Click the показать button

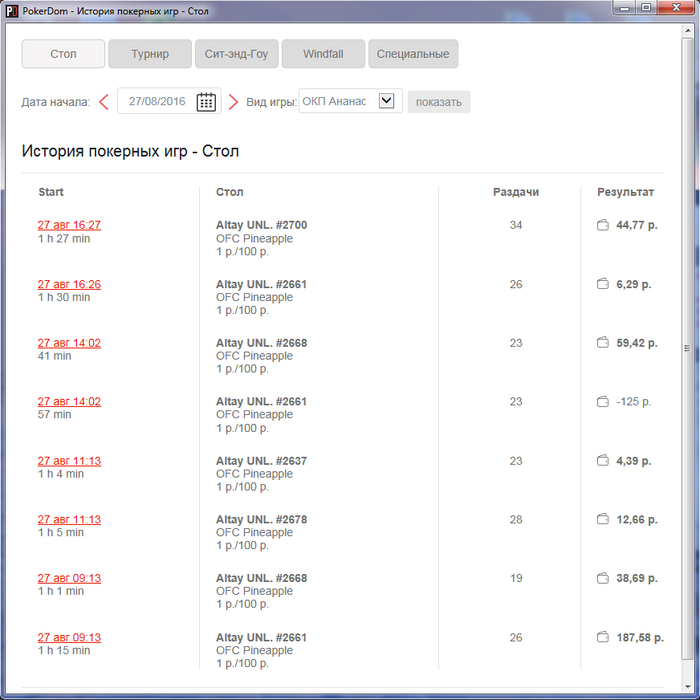[x=439, y=102]
